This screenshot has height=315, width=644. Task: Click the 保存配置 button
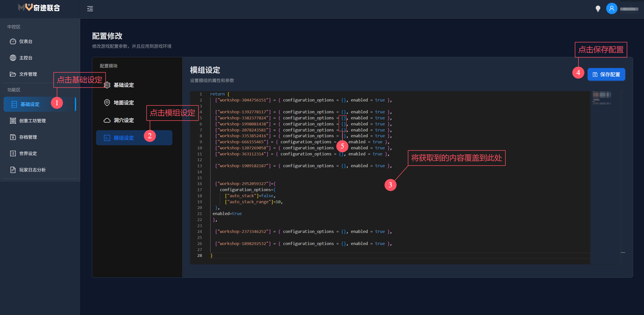pyautogui.click(x=606, y=75)
